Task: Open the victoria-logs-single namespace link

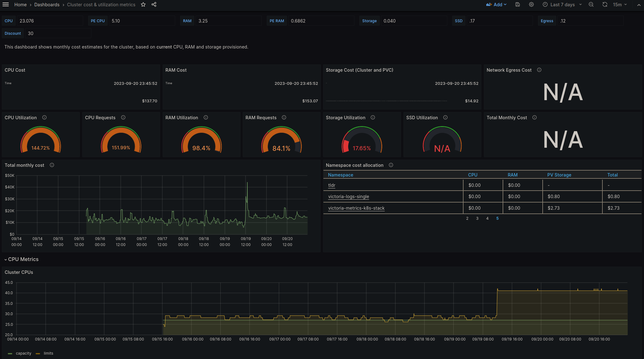Action: [x=348, y=197]
